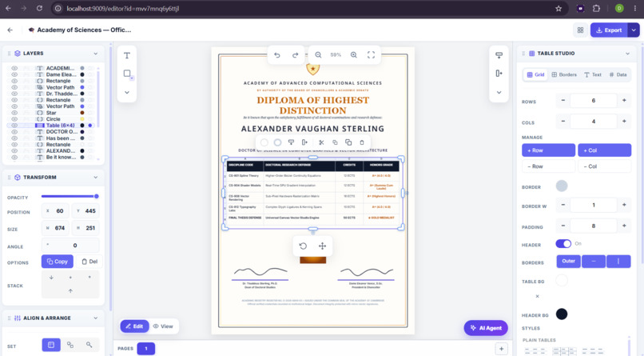Image resolution: width=644 pixels, height=356 pixels.
Task: Open the grid view icon near Export
Action: click(x=580, y=30)
